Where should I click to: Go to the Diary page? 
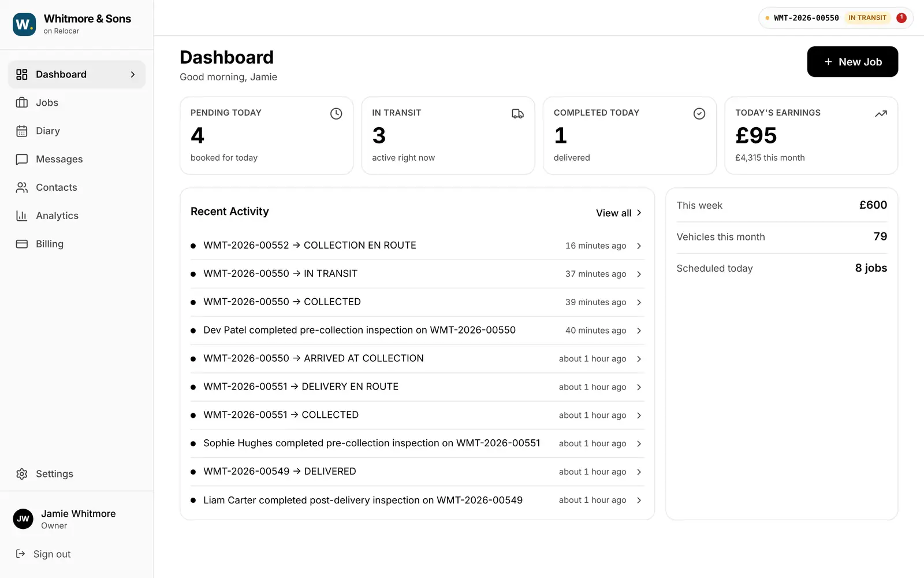click(77, 131)
